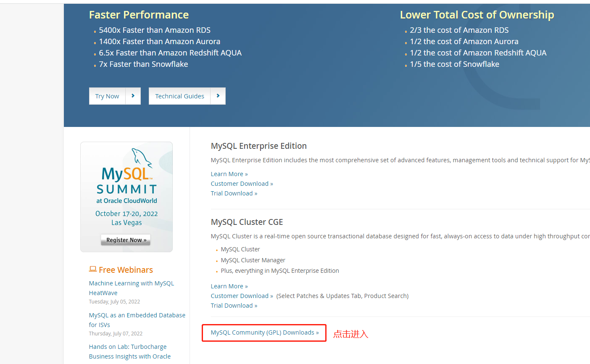Click 'October 17-20, 2022' in the Summit banner

(126, 214)
